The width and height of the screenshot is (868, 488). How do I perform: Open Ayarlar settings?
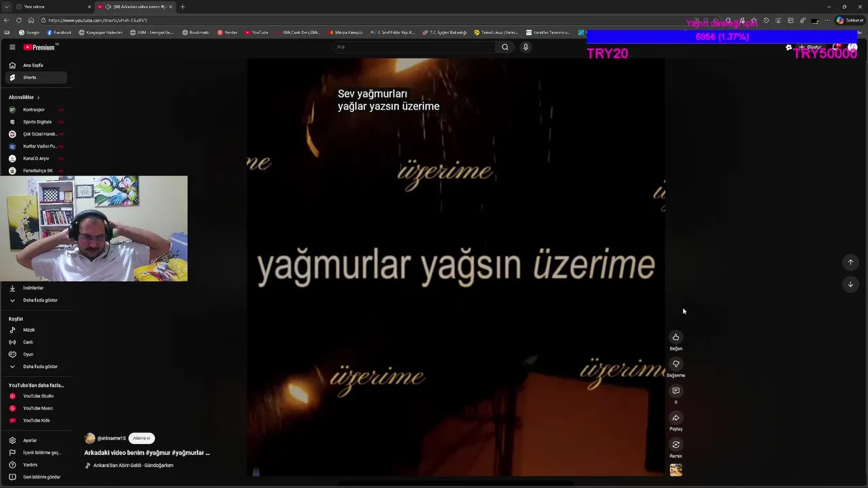35,441
